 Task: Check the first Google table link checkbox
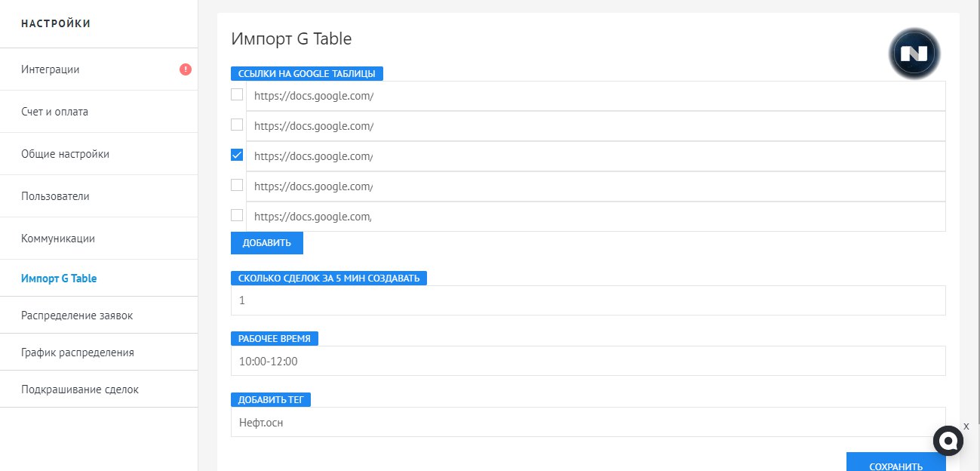tap(237, 94)
